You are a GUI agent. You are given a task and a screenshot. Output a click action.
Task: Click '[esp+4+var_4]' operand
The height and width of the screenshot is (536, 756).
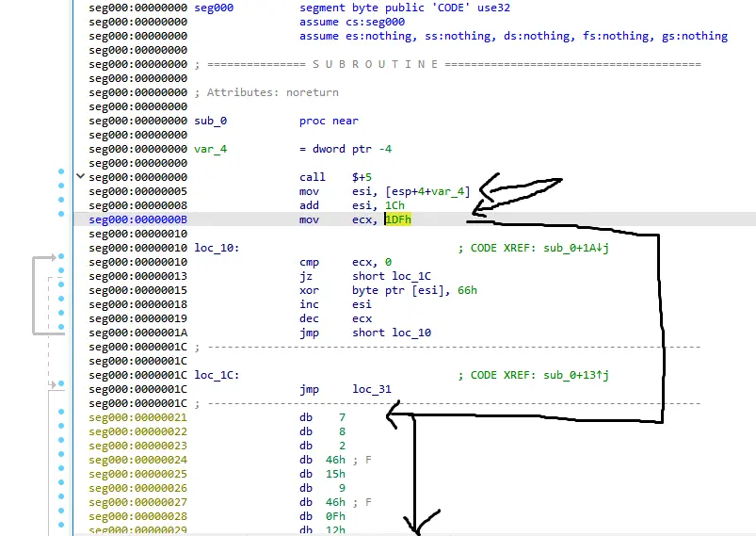tap(427, 191)
